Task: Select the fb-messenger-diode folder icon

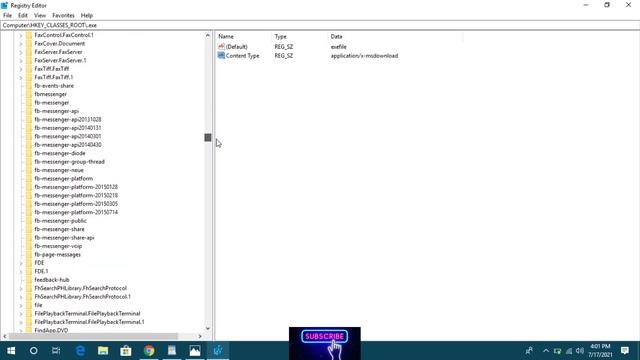Action: [29, 153]
